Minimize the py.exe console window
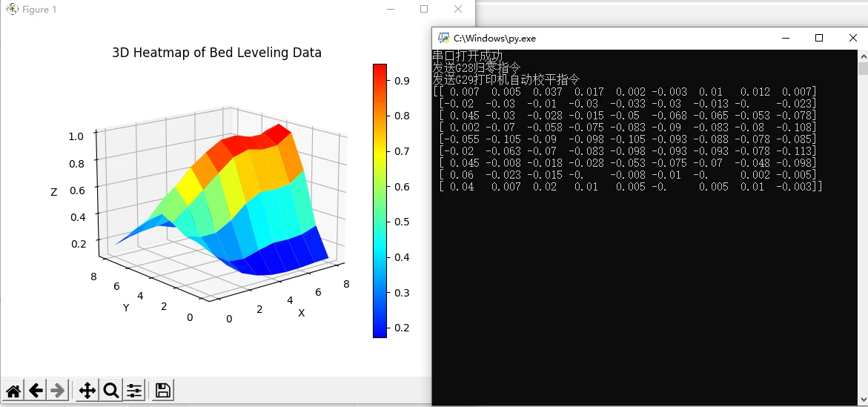The image size is (868, 407). click(786, 38)
